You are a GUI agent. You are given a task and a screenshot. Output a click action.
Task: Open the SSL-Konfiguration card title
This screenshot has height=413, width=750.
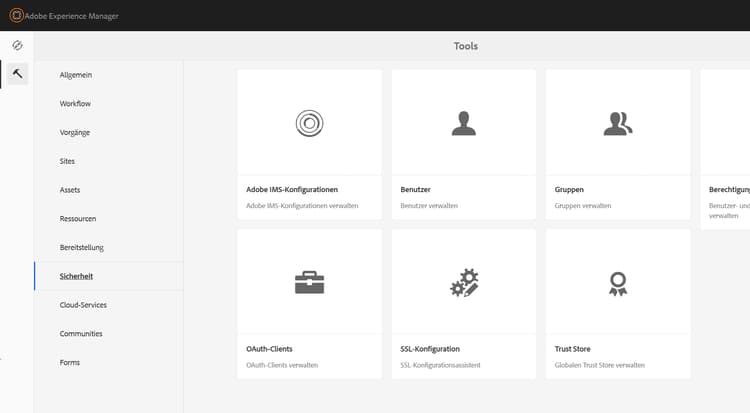tap(430, 349)
